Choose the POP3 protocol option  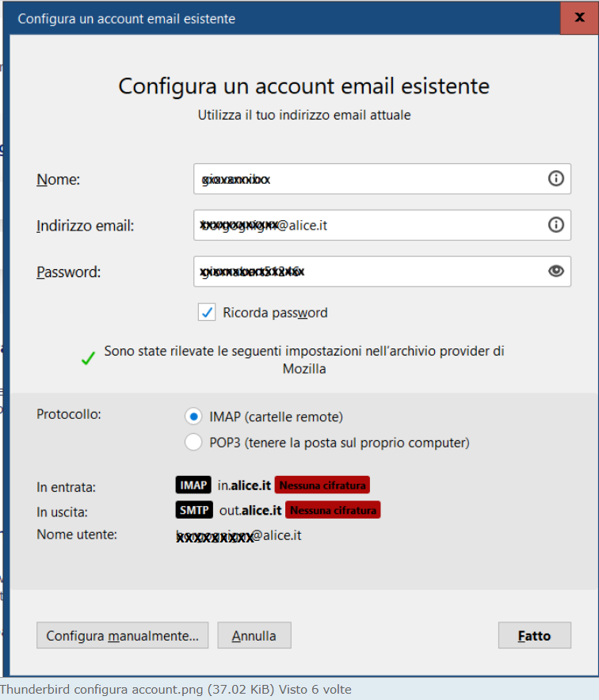pos(193,443)
